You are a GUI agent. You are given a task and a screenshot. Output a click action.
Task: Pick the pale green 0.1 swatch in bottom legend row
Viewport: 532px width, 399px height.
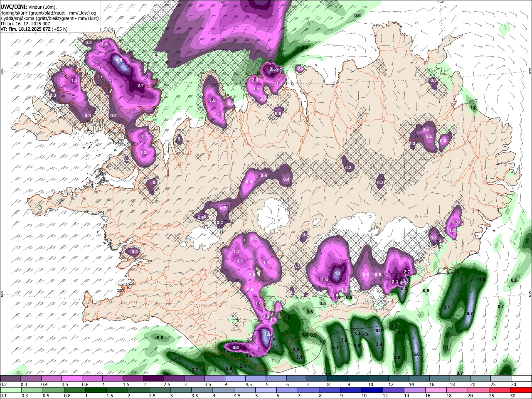(x=11, y=390)
